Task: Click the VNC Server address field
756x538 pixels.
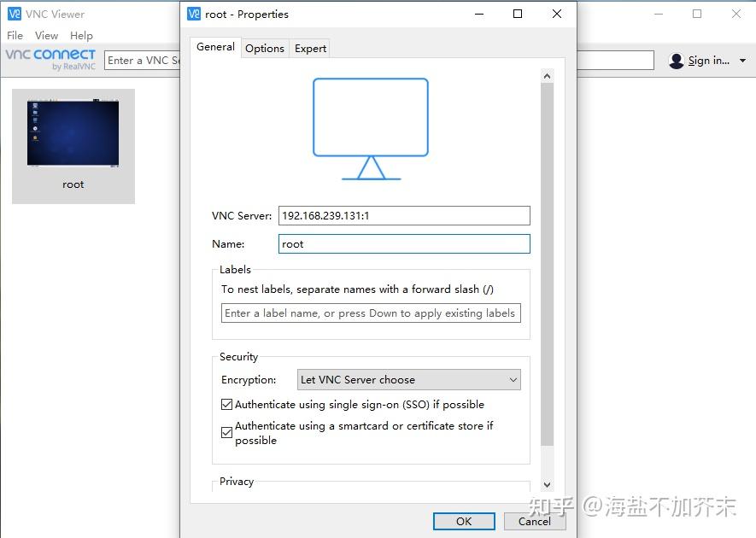Action: pyautogui.click(x=404, y=215)
